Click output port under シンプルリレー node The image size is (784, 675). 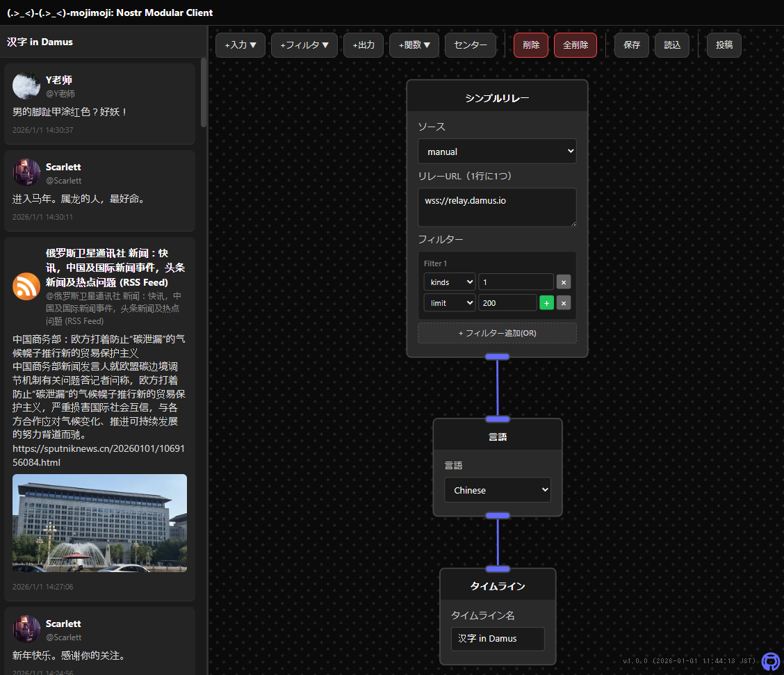point(498,357)
